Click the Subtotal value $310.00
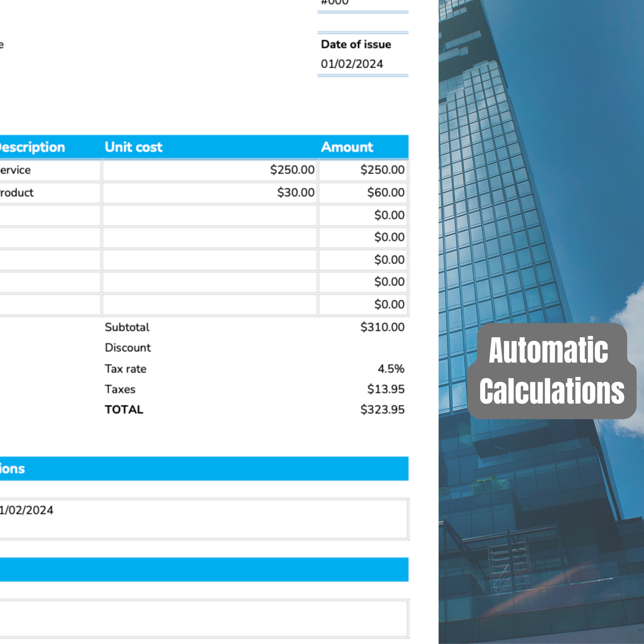 pos(383,327)
